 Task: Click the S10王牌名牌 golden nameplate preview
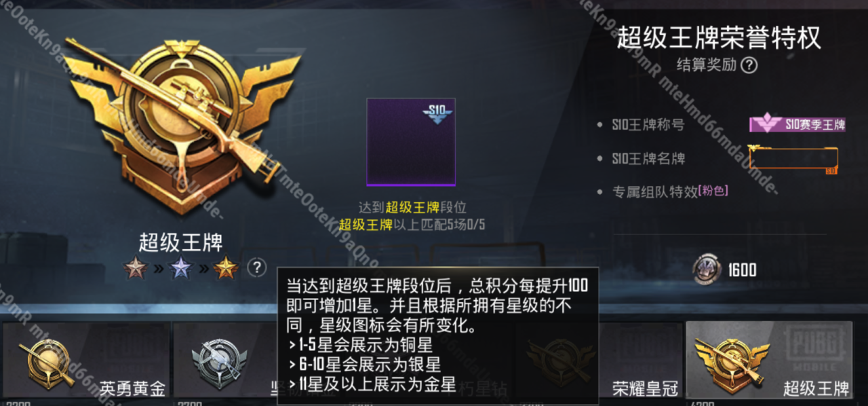793,159
